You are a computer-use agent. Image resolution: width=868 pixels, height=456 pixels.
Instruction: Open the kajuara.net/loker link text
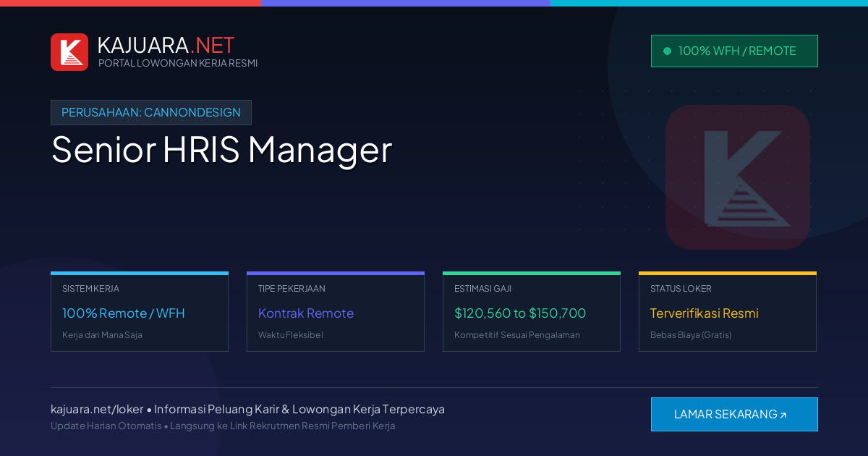(97, 409)
